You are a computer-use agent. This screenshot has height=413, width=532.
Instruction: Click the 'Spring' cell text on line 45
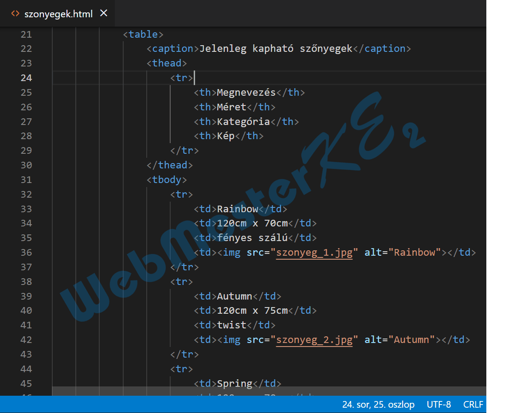tap(235, 384)
